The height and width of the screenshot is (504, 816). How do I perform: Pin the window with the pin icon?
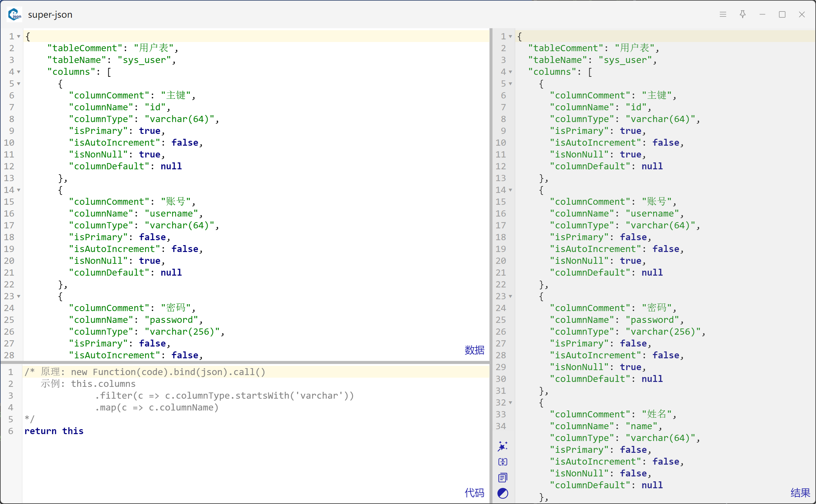tap(742, 14)
